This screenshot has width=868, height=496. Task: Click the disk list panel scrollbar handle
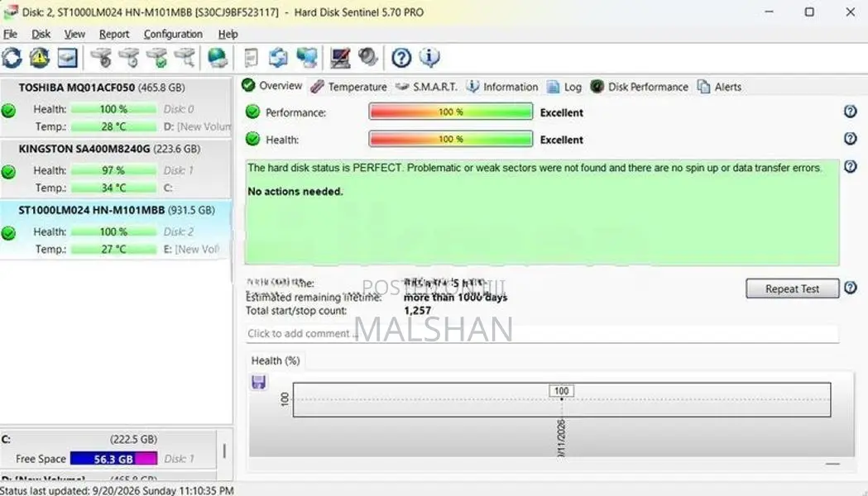click(224, 451)
